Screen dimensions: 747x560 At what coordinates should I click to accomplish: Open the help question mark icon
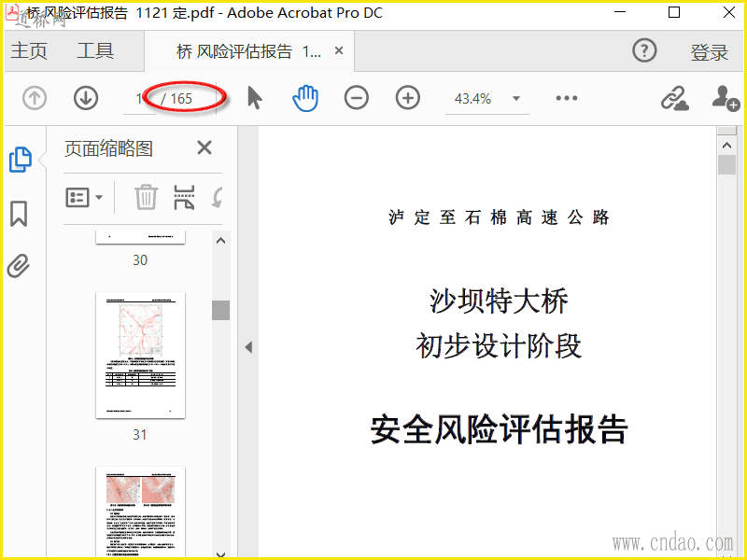[644, 50]
